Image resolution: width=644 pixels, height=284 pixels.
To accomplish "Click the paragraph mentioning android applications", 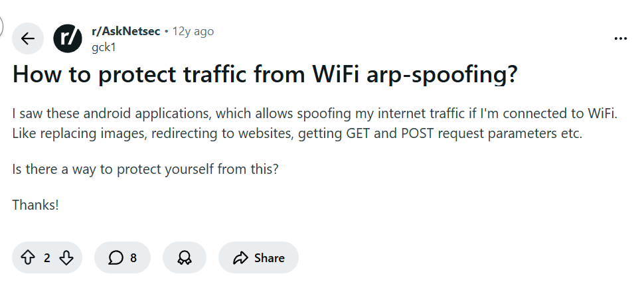I will (315, 114).
